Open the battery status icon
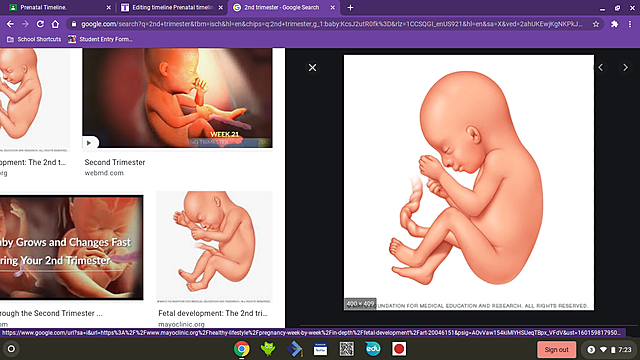The width and height of the screenshot is (640, 360). (x=613, y=350)
